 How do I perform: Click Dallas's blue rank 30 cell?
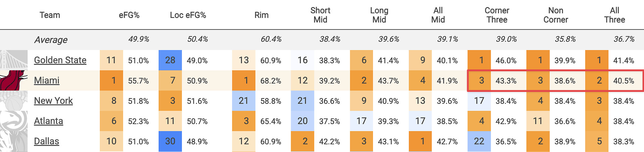(170, 141)
